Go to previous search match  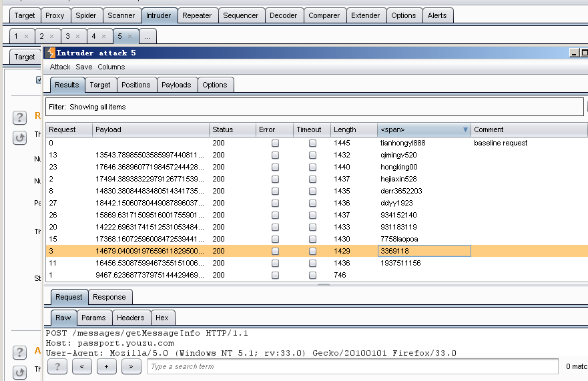(x=81, y=366)
